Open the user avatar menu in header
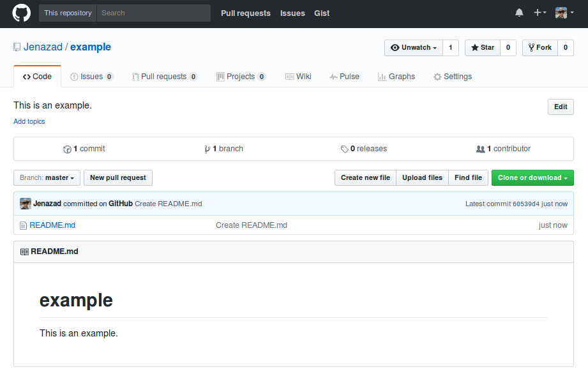 coord(564,13)
